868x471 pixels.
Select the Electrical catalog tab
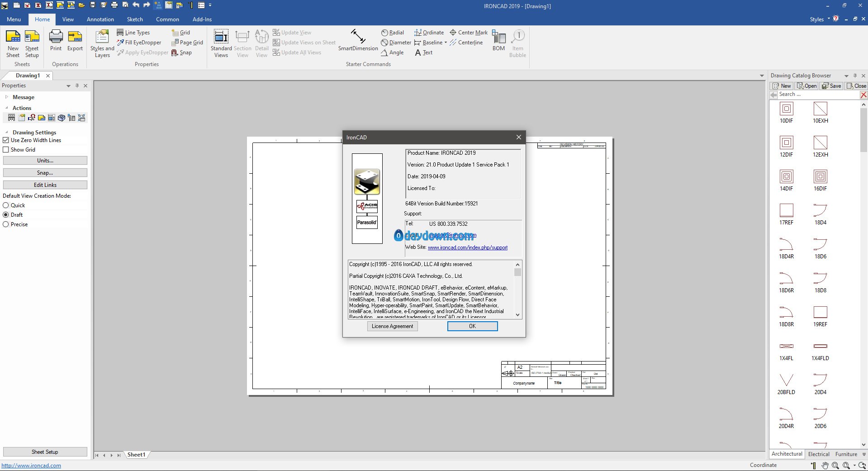[x=819, y=454]
